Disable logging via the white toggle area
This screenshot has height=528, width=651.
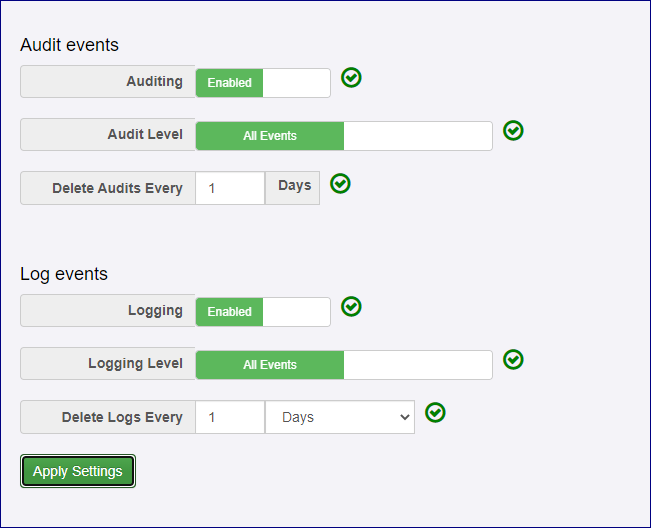(x=296, y=312)
